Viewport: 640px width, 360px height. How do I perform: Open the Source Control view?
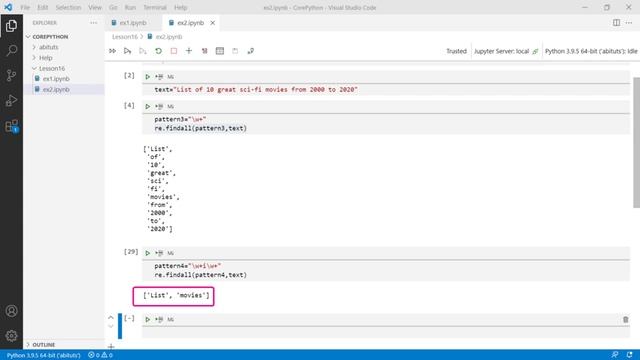click(x=11, y=76)
